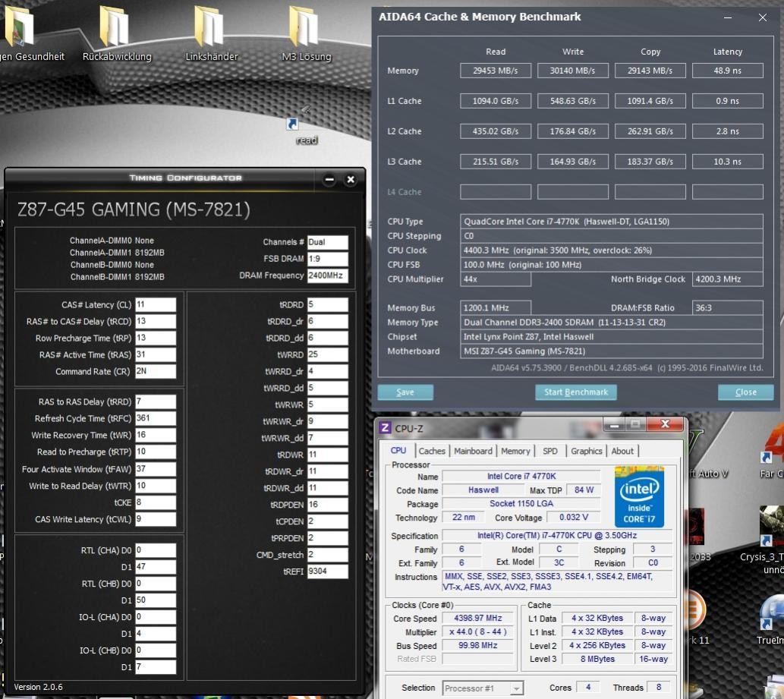Click Level 3 cache 8 MBytes value
Screen dimensions: 784x699
597,659
